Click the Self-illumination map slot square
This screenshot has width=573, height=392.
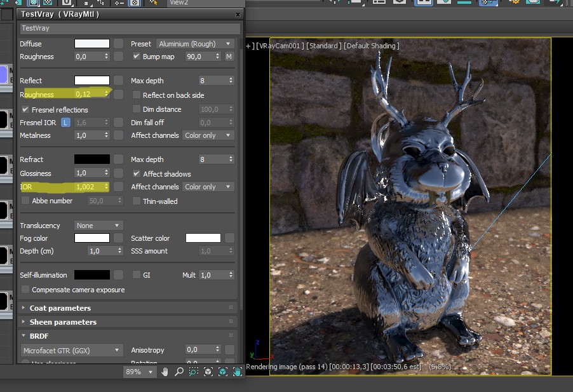(x=118, y=274)
